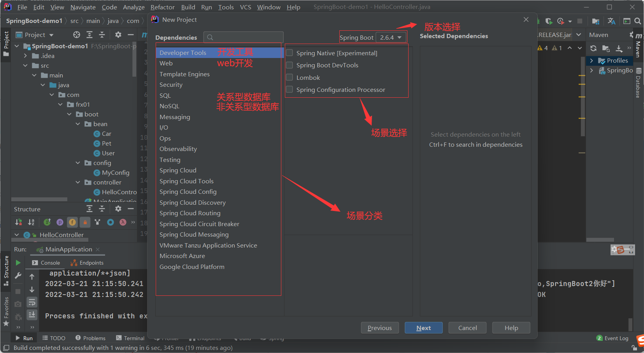This screenshot has width=644, height=353.
Task: Open the Refactor menu
Action: point(163,7)
